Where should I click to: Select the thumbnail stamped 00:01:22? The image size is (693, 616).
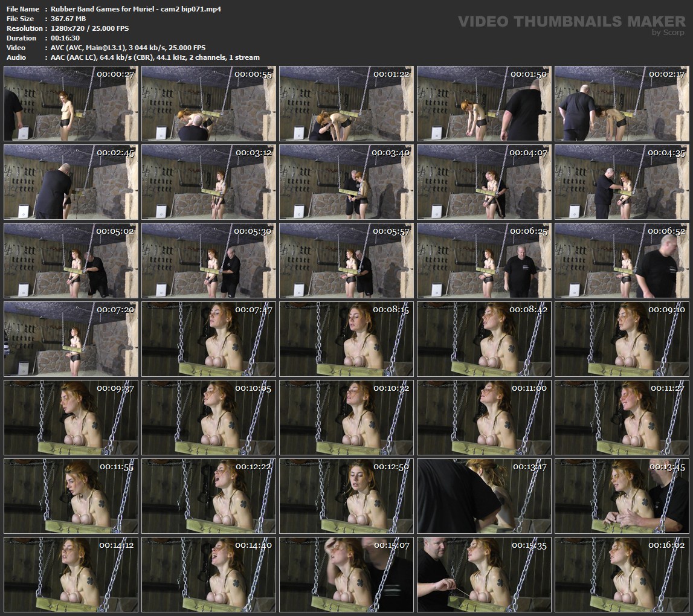[x=347, y=104]
